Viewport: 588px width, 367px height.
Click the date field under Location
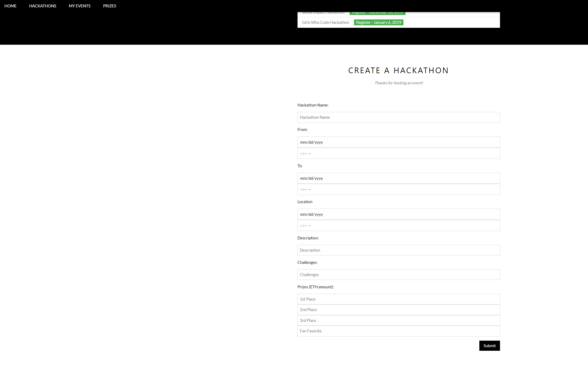pyautogui.click(x=398, y=214)
